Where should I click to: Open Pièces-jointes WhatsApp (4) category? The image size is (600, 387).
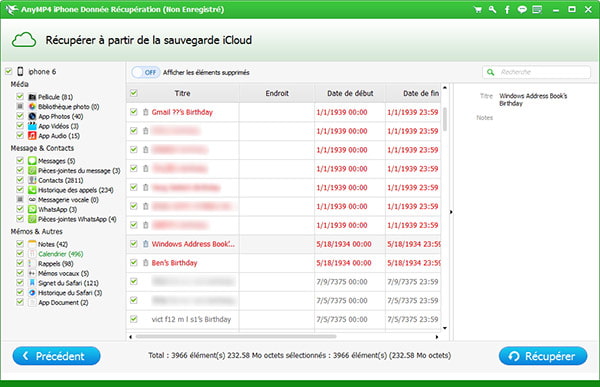click(77, 219)
